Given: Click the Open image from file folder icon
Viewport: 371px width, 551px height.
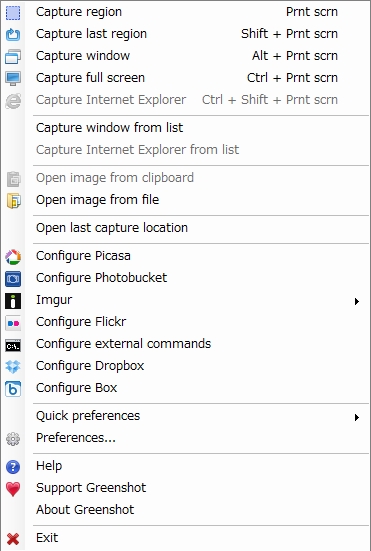Looking at the screenshot, I should [x=13, y=201].
